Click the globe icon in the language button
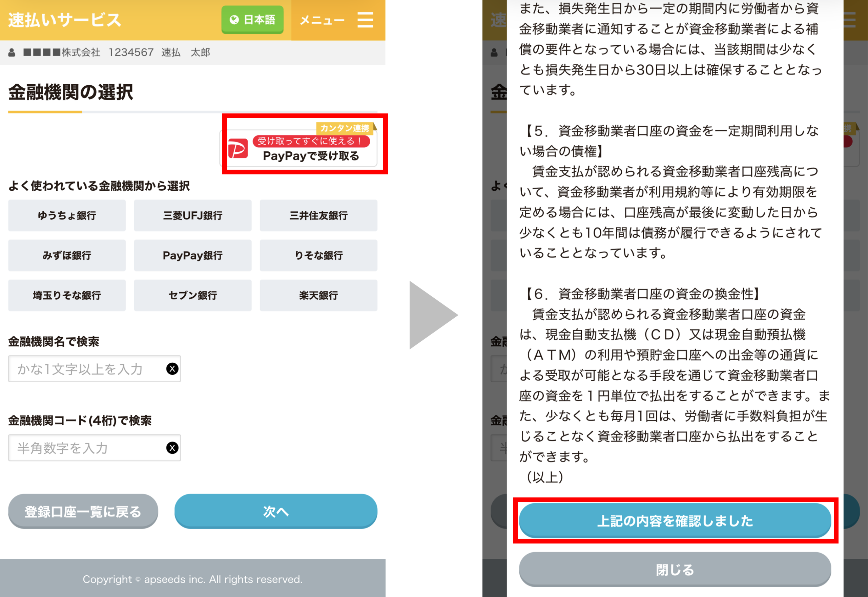This screenshot has width=868, height=597. click(234, 20)
